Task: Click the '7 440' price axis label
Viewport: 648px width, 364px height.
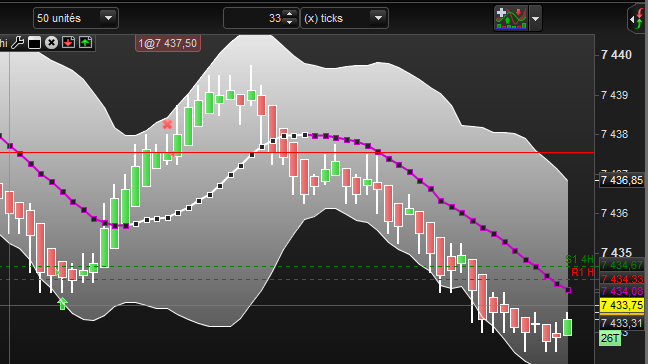Action: (617, 55)
